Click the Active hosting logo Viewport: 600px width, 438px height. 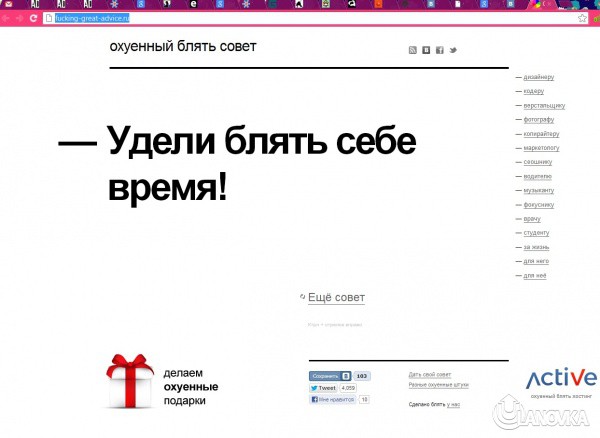(x=562, y=377)
